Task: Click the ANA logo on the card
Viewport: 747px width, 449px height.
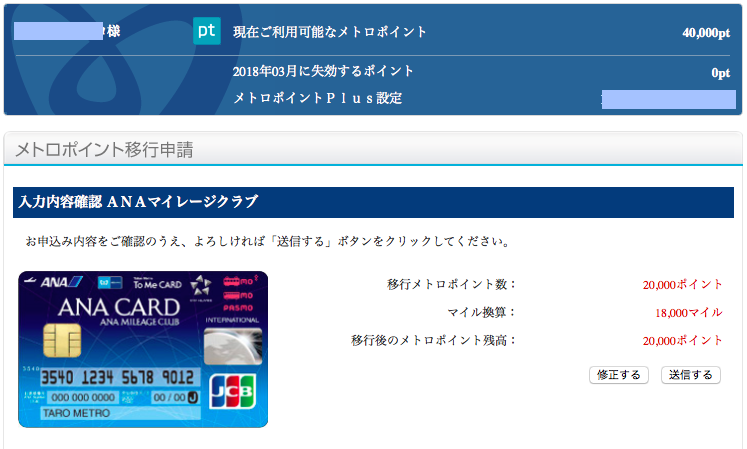Action: (x=61, y=282)
